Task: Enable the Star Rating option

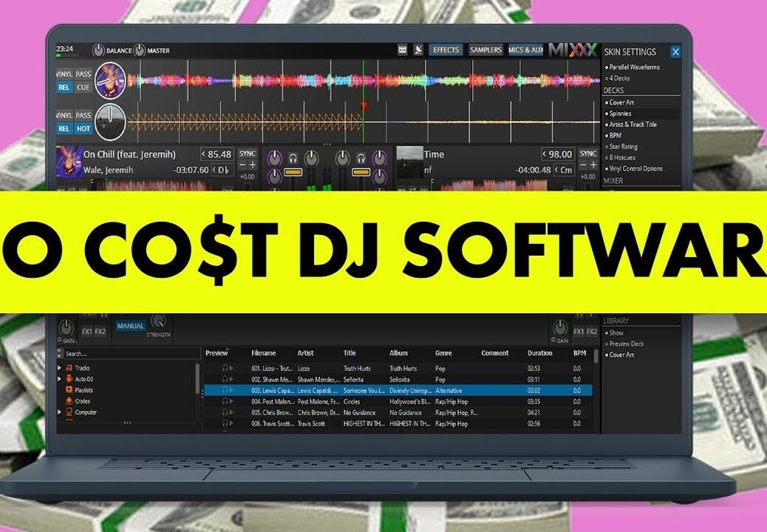Action: 621,146
